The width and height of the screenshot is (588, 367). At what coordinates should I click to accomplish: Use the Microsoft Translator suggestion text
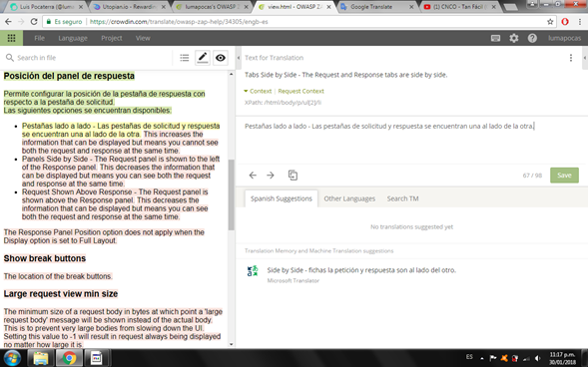coord(361,270)
